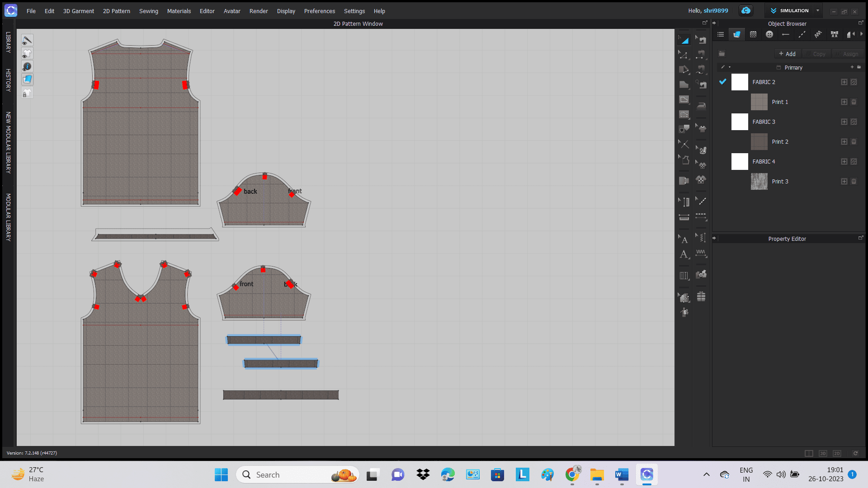Toggle the pattern info display icon

27,66
